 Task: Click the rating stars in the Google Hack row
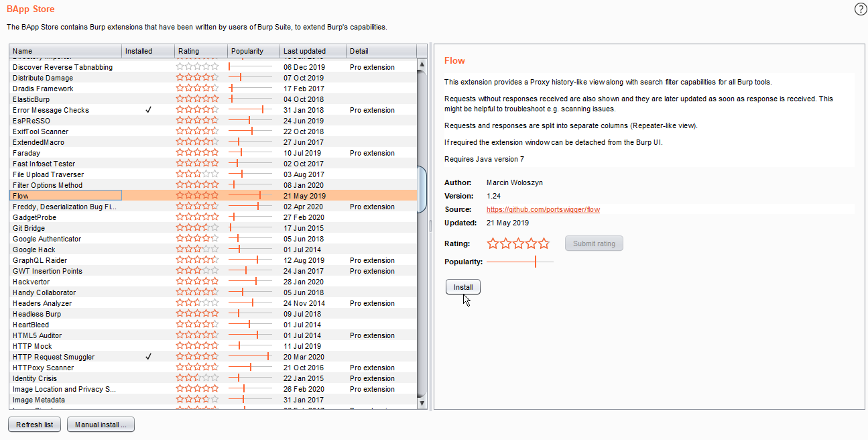click(197, 250)
